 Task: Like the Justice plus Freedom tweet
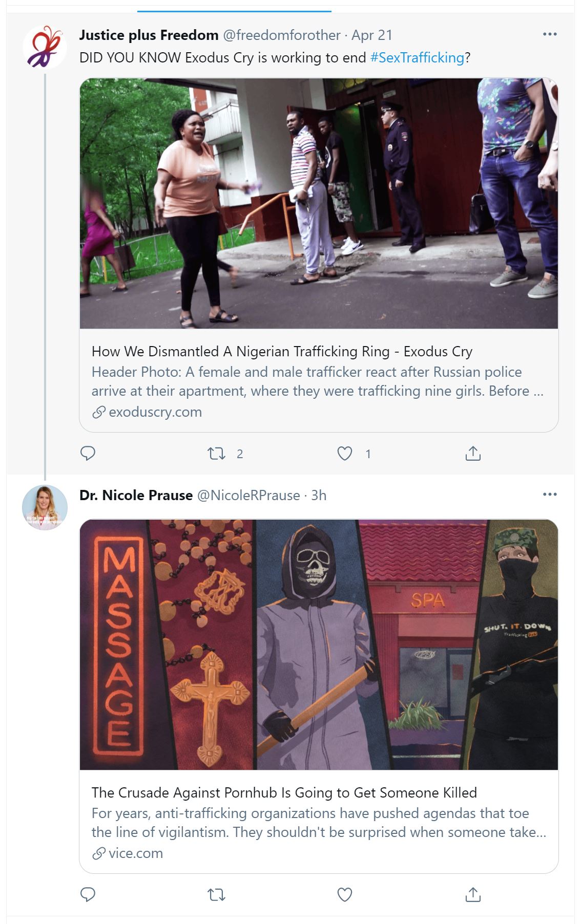[x=345, y=454]
